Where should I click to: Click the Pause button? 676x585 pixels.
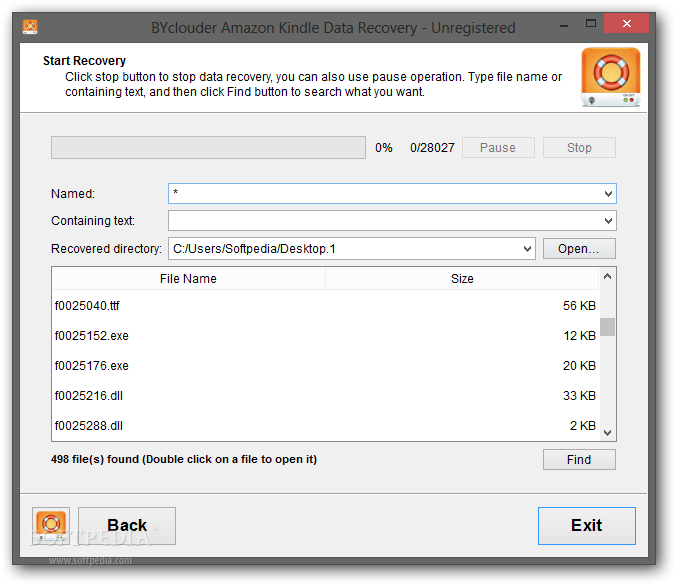click(x=498, y=148)
